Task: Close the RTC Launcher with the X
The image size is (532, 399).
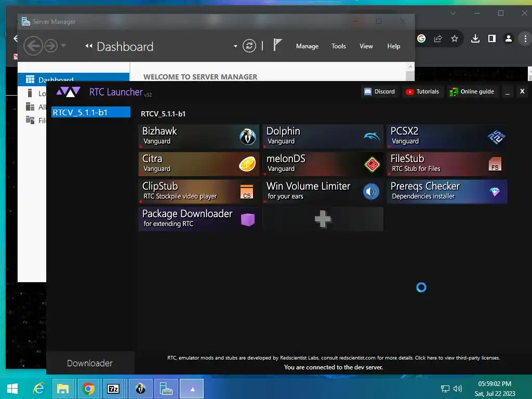Action: pyautogui.click(x=523, y=91)
